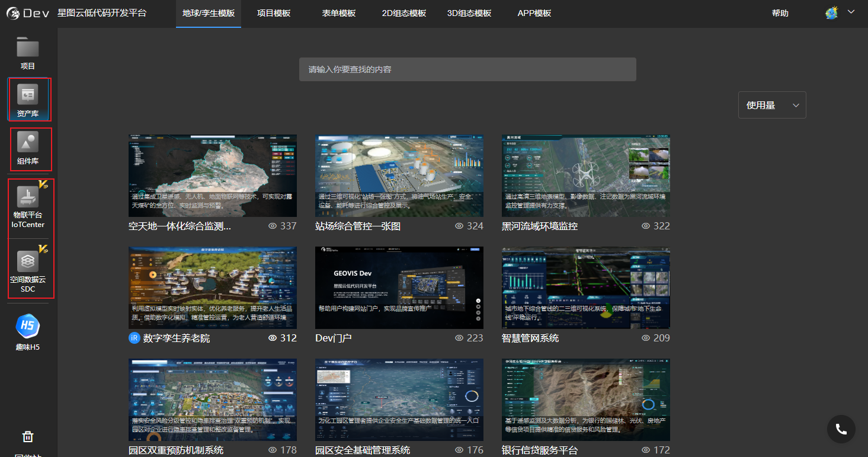Switch to 地球/孪生模版 tab
The height and width of the screenshot is (457, 868).
(x=209, y=13)
